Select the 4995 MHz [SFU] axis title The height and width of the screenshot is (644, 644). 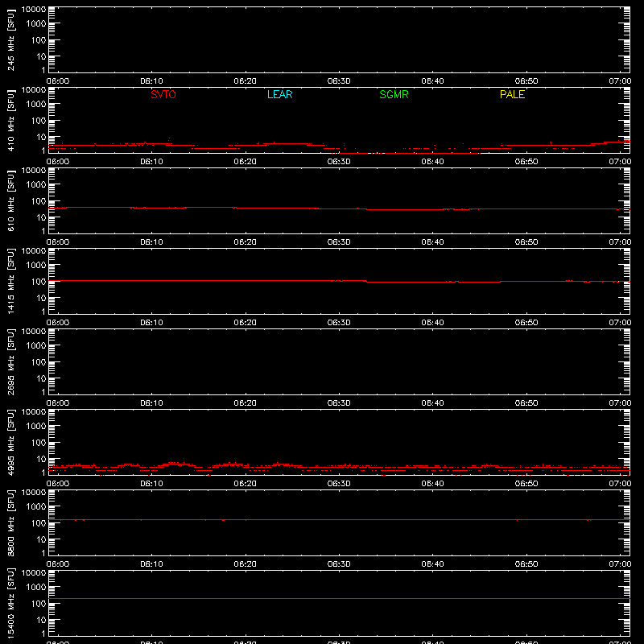point(10,442)
